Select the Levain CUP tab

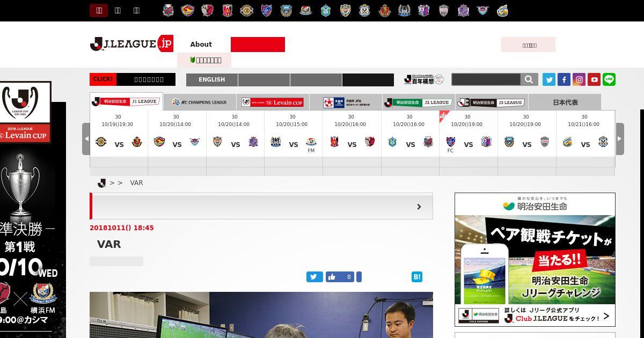(x=272, y=102)
